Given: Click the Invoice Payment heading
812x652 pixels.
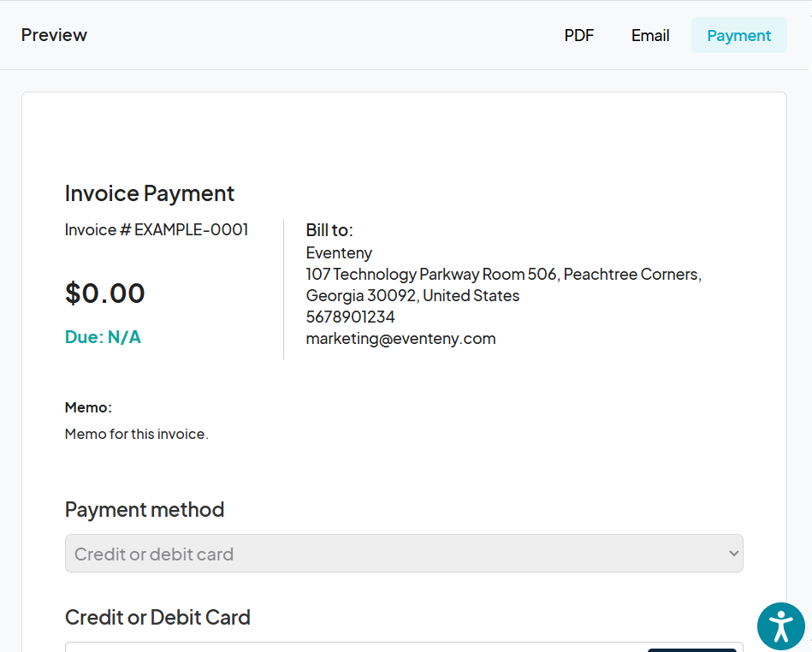Looking at the screenshot, I should [x=150, y=193].
